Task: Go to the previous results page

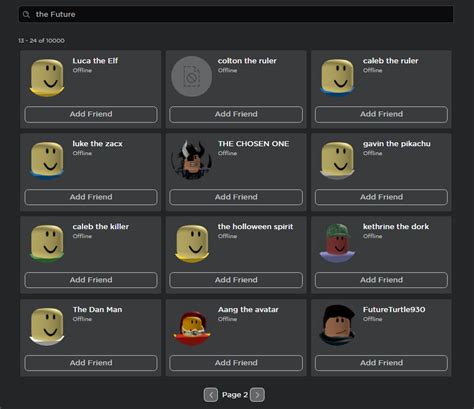Action: pos(211,395)
